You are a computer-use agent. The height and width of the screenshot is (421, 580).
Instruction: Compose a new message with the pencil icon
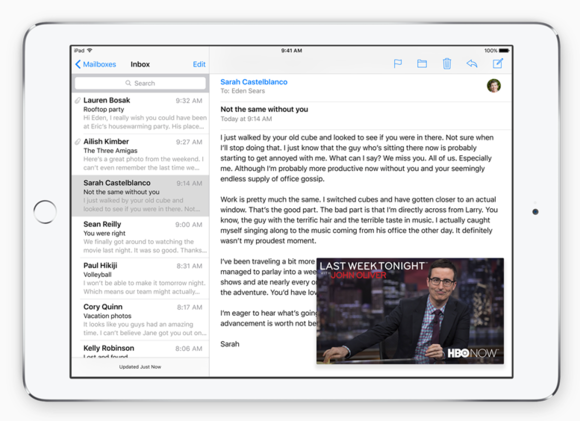tap(498, 63)
